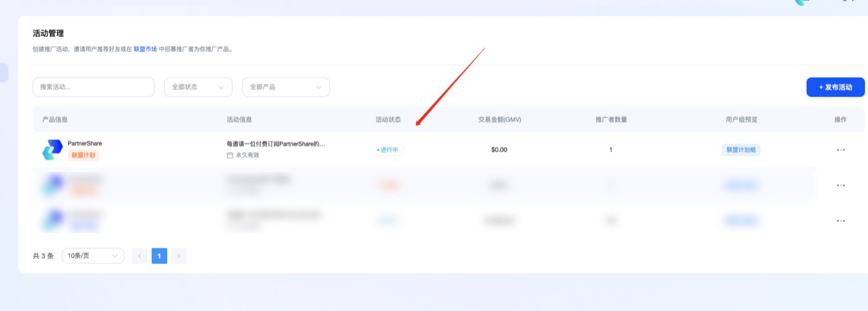The width and height of the screenshot is (868, 311).
Task: Open the 全部状态 status filter dropdown
Action: coord(198,87)
